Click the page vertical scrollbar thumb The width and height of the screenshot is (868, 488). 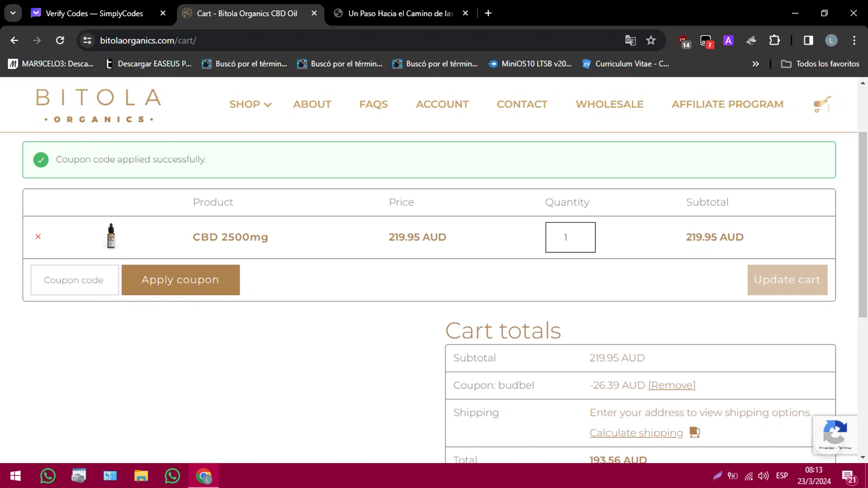(x=863, y=225)
